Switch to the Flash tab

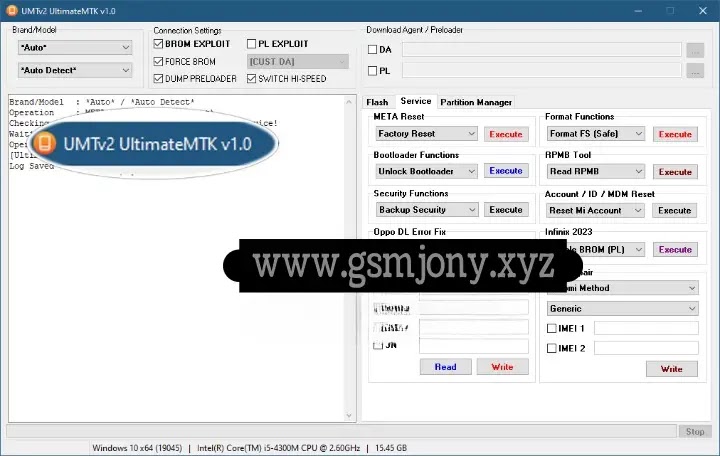(x=377, y=102)
